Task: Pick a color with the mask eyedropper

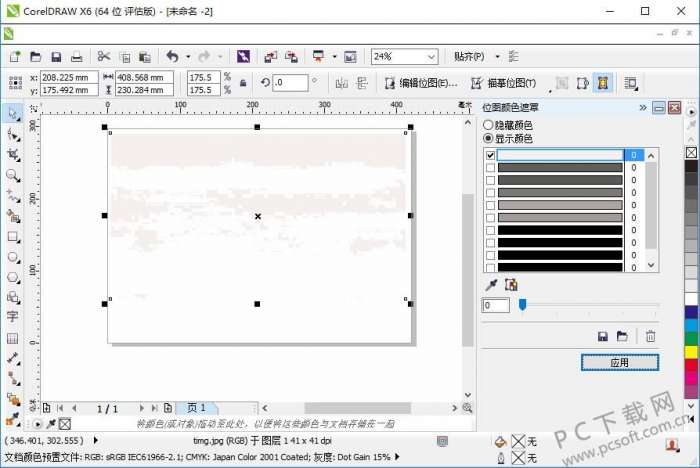Action: point(492,284)
